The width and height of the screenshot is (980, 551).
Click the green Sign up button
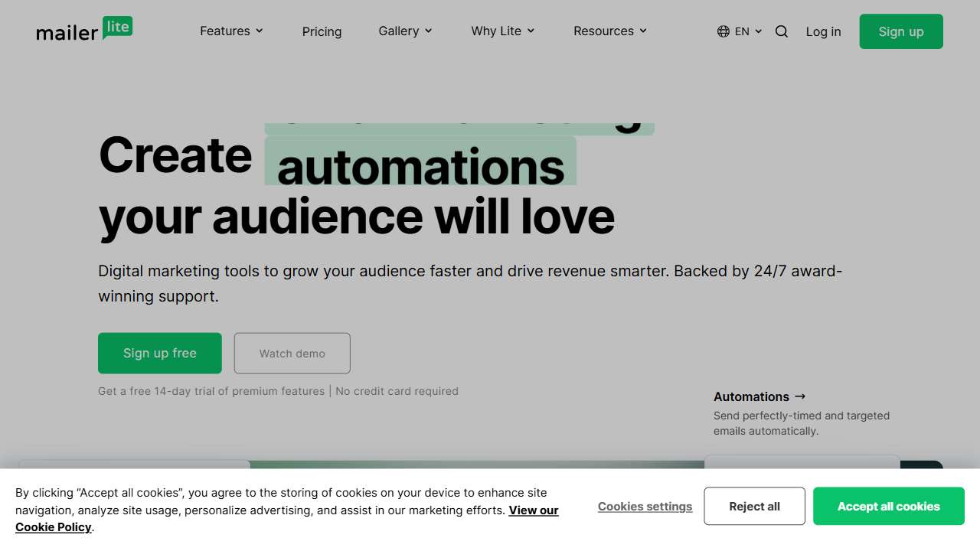point(900,31)
